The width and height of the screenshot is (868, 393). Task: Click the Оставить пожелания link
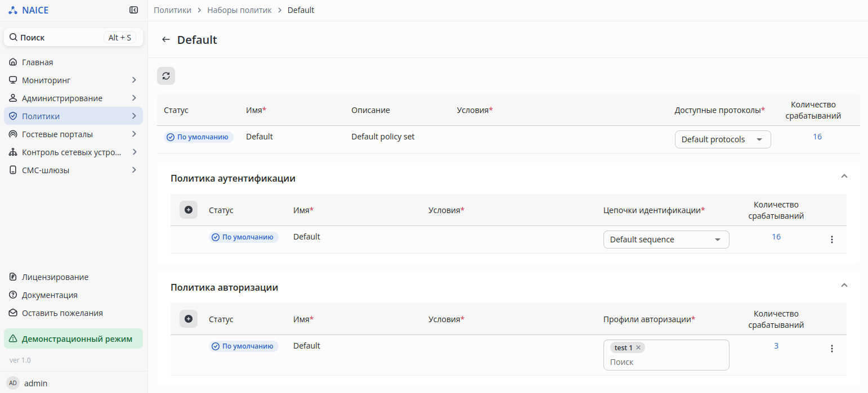coord(62,313)
